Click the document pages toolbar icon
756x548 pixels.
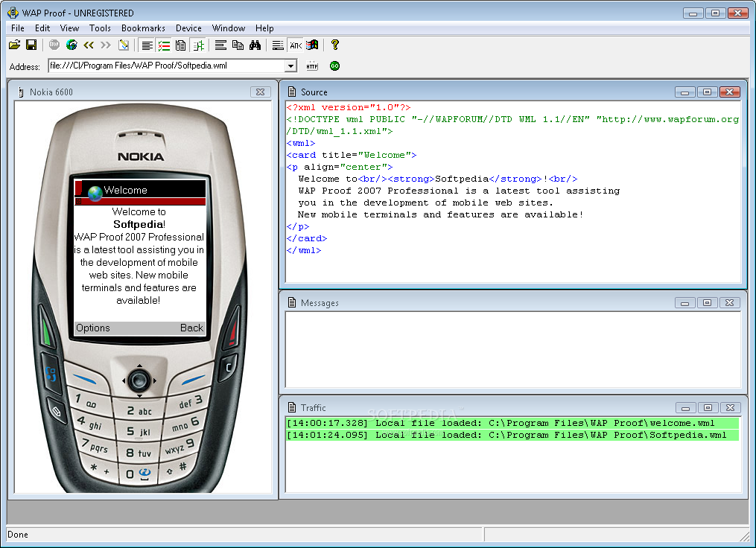coord(181,45)
